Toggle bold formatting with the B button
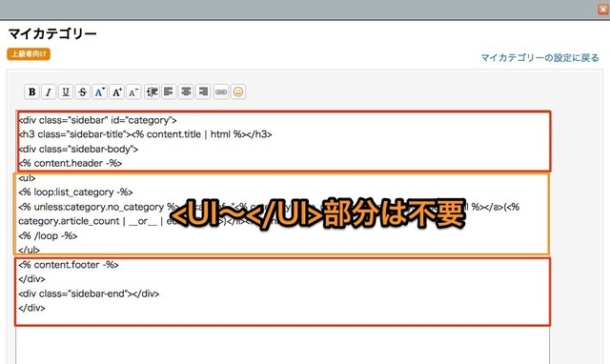Screen dimensions: 610x364 point(31,92)
